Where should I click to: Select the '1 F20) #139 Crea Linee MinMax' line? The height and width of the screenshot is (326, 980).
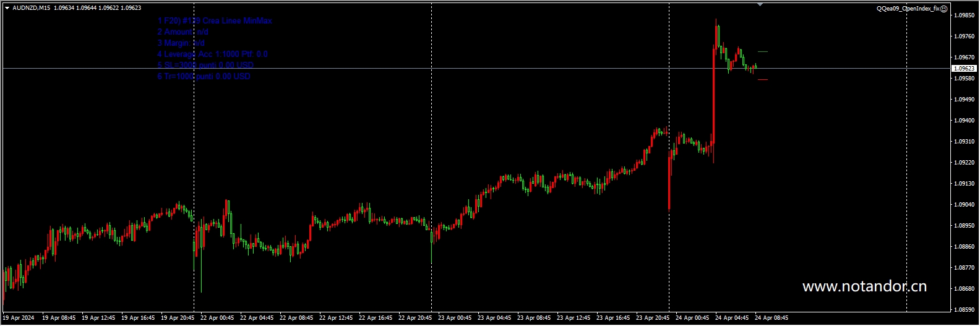point(215,21)
